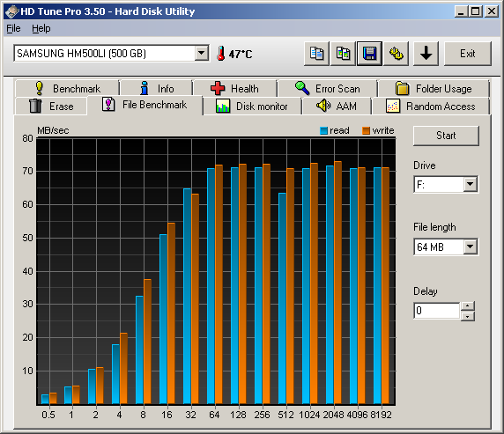
Task: Expand the File length dropdown
Action: tap(471, 246)
